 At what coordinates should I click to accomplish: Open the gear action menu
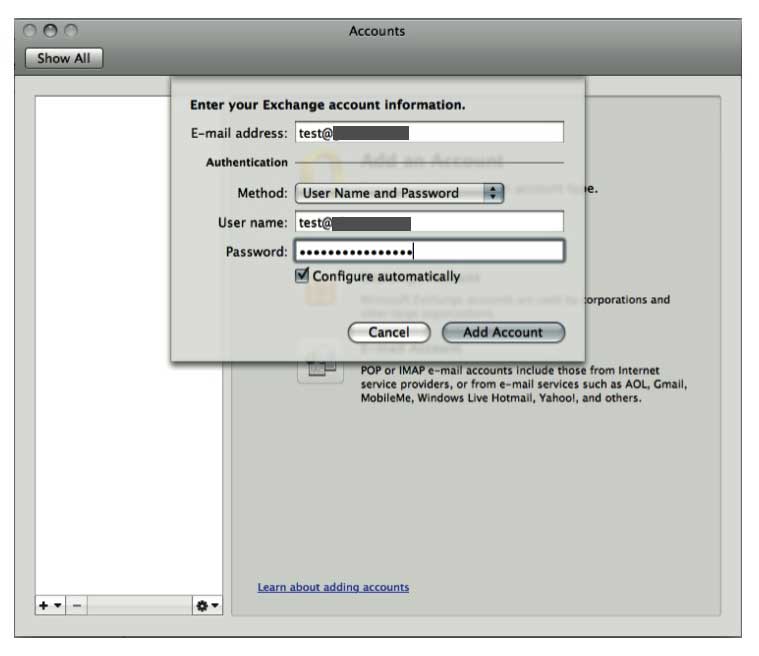point(207,606)
